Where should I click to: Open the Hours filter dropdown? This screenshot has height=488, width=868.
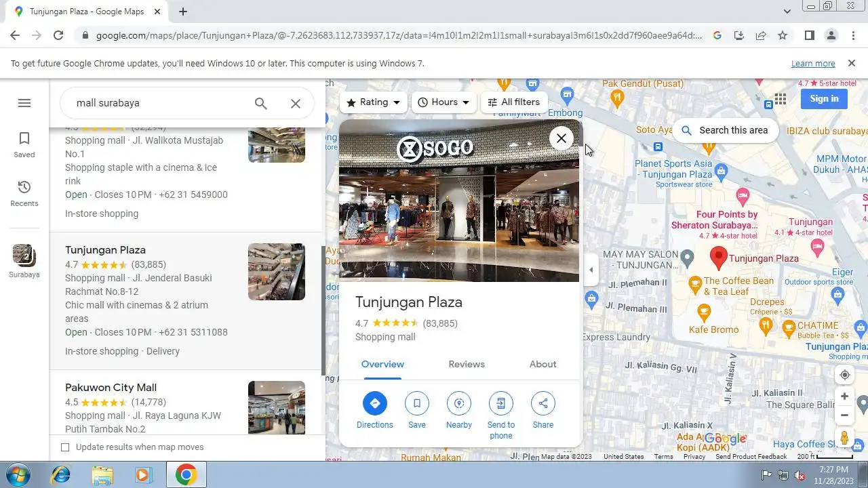[444, 102]
